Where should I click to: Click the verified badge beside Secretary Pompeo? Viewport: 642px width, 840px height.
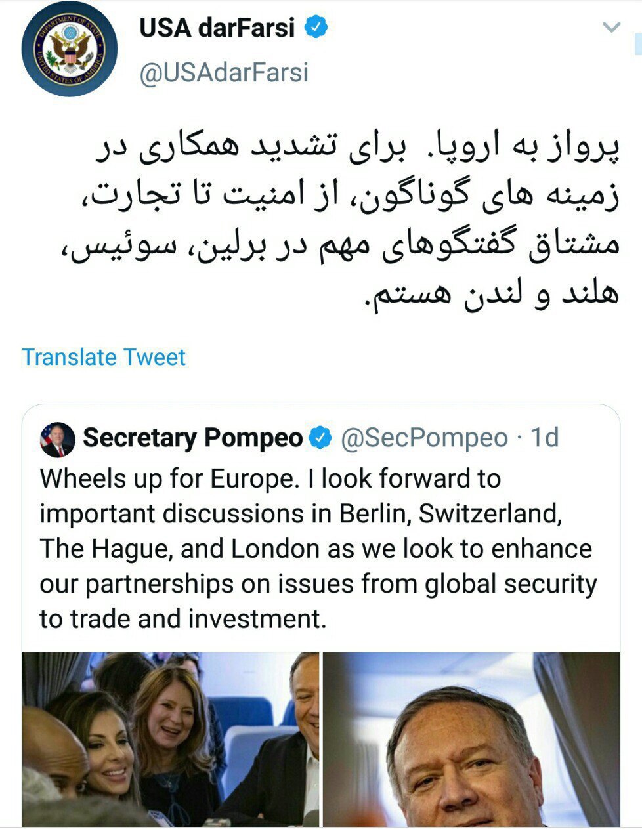point(320,438)
